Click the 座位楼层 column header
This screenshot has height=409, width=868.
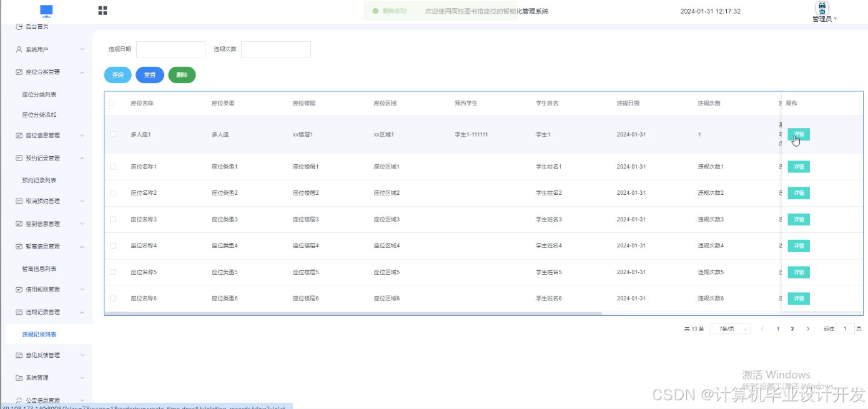click(304, 103)
